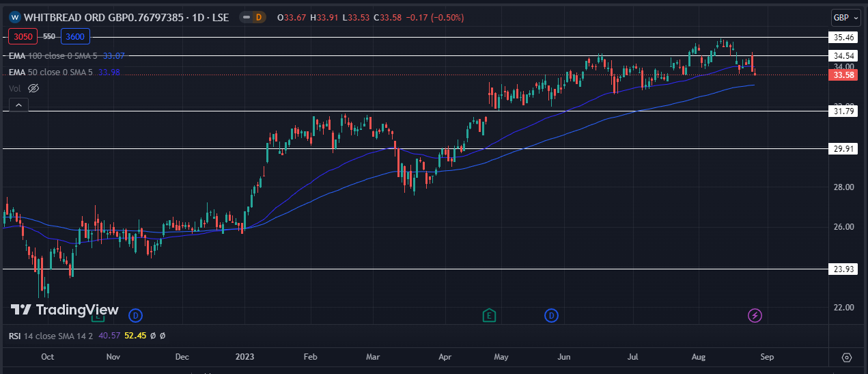Click the 3600 buy price button
Screen dimensions: 868x374
(x=75, y=37)
